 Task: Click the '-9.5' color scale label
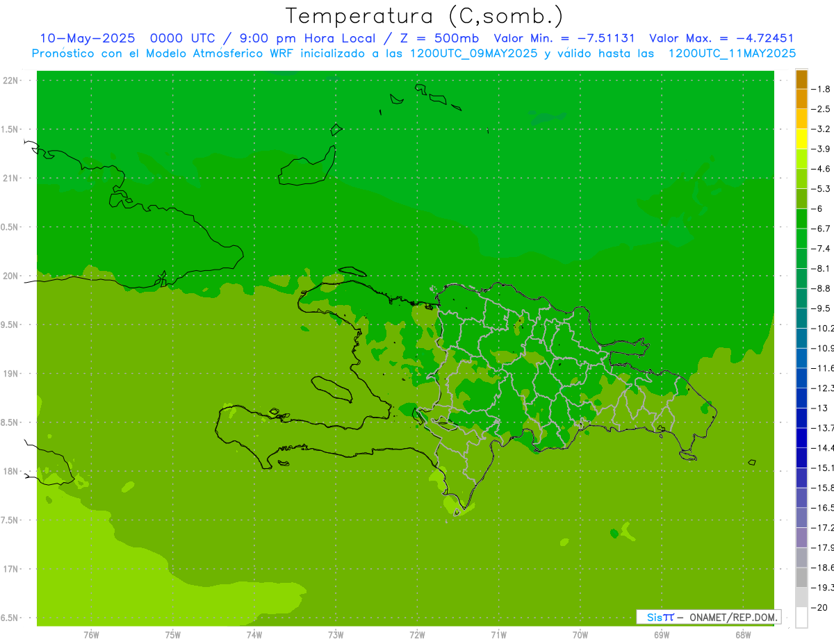click(821, 308)
